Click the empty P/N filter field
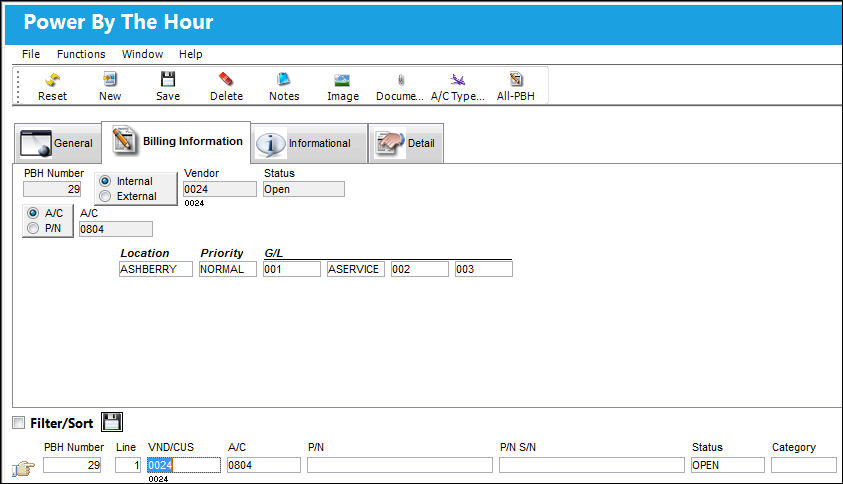Screen dimensions: 843x484 [x=400, y=465]
